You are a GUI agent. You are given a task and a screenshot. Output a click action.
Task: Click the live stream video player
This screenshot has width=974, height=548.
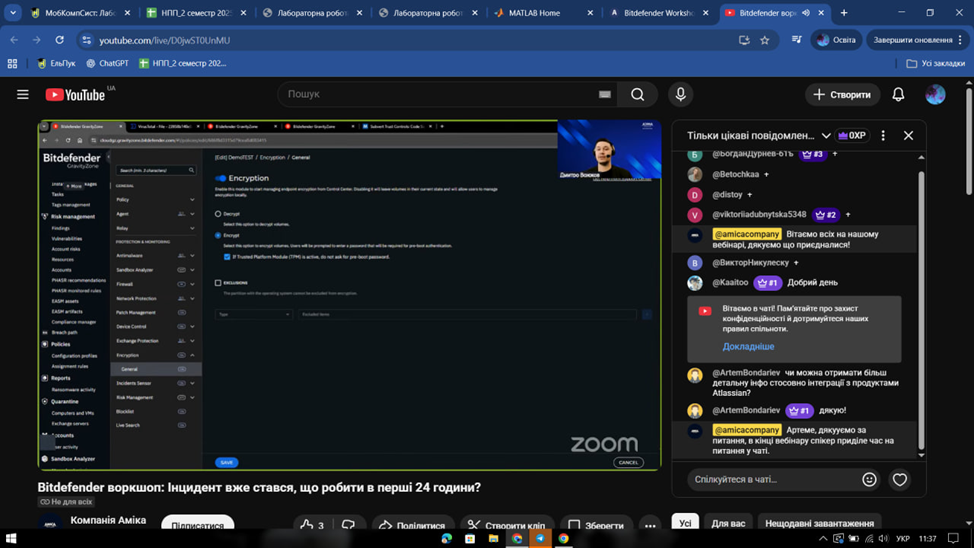[350, 295]
